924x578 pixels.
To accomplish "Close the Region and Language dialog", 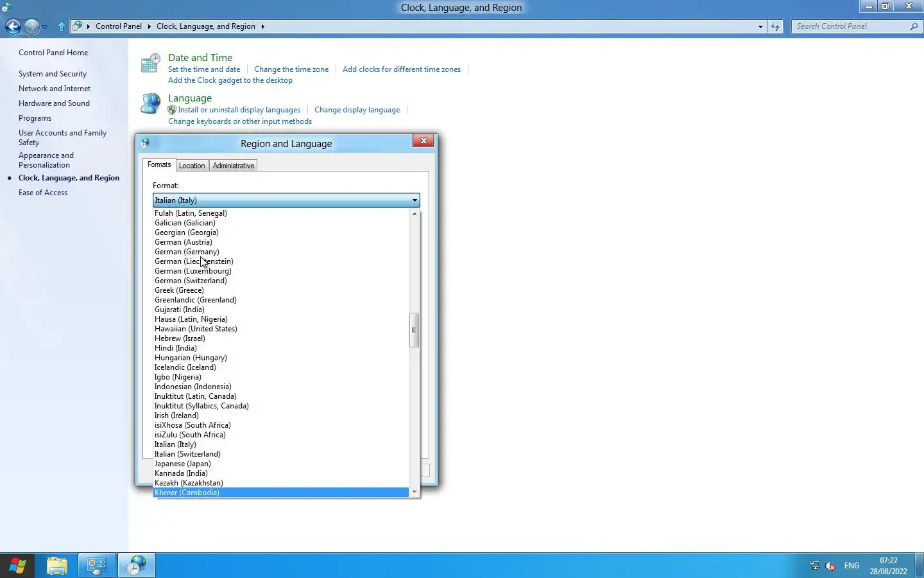I will [424, 141].
